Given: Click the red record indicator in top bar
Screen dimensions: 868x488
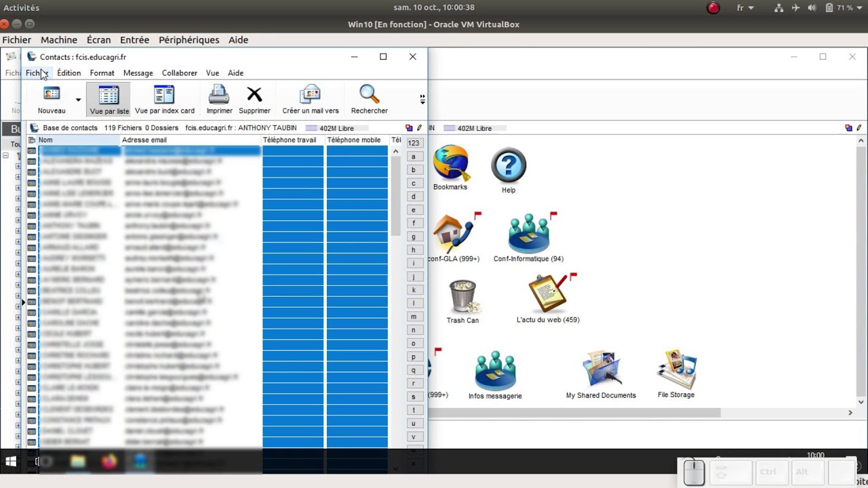Looking at the screenshot, I should 713,8.
